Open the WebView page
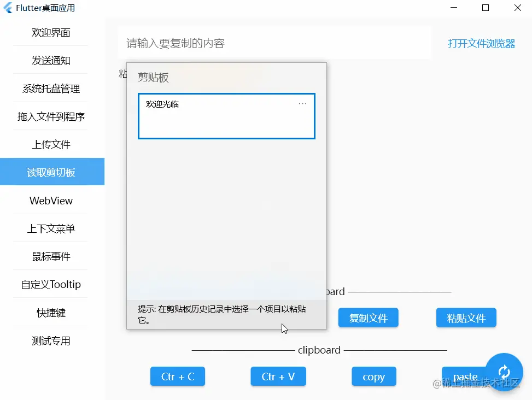532x400 pixels. [51, 201]
